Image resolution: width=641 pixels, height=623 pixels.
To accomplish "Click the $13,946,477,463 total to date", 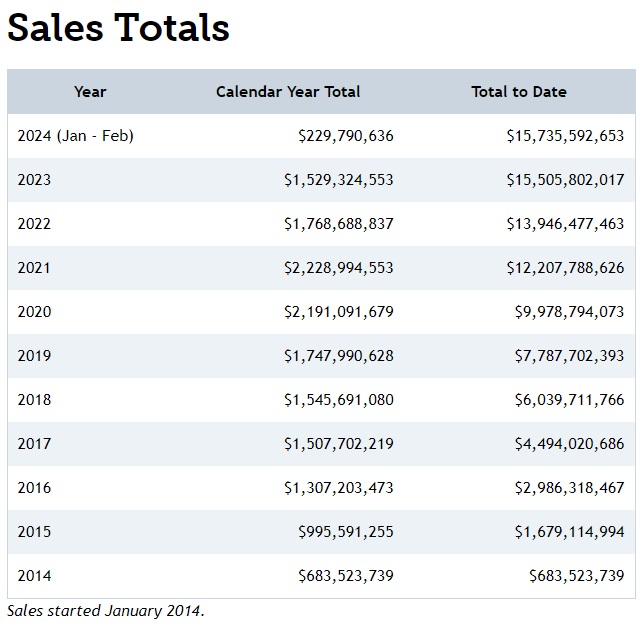I will (565, 224).
